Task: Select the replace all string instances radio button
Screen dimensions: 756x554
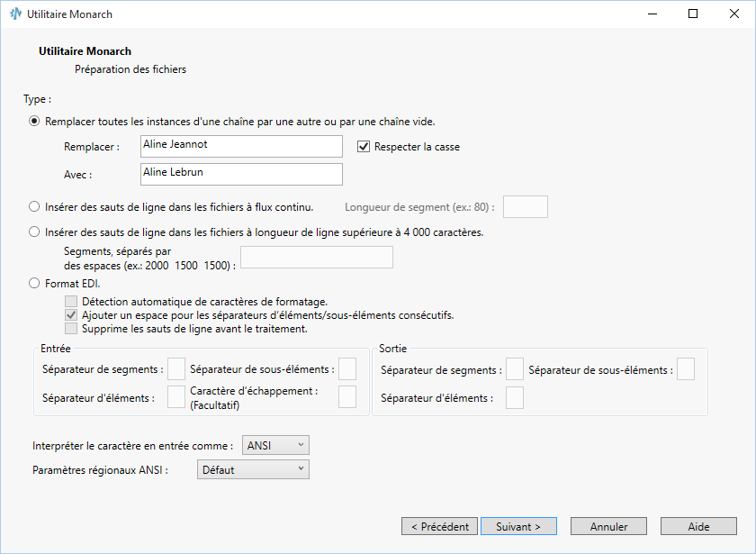Action: click(x=34, y=121)
